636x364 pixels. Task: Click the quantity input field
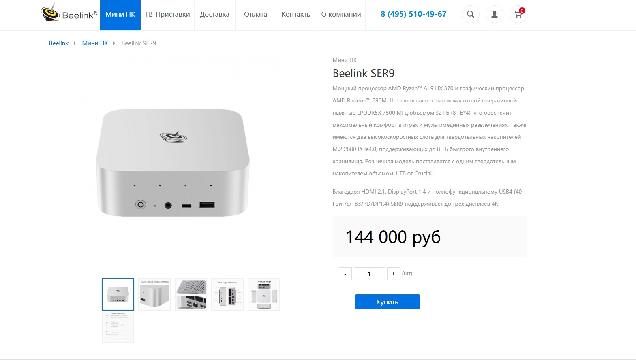pos(369,274)
